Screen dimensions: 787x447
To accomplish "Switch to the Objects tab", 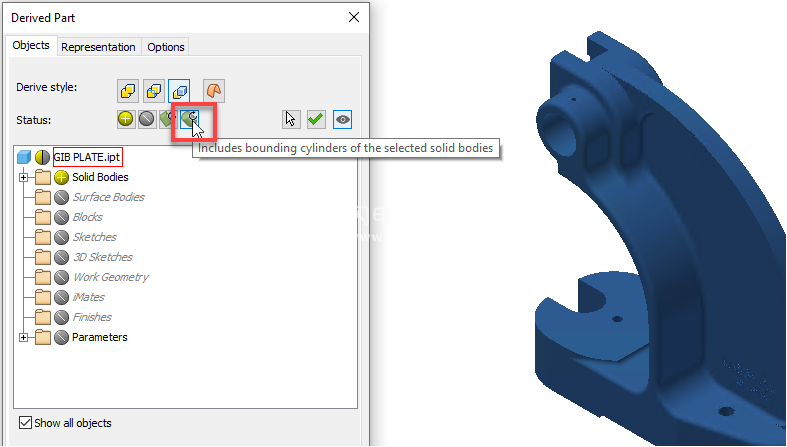I will click(31, 45).
